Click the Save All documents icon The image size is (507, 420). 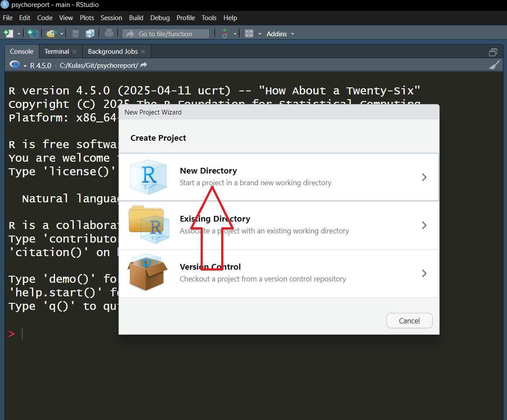[x=90, y=34]
